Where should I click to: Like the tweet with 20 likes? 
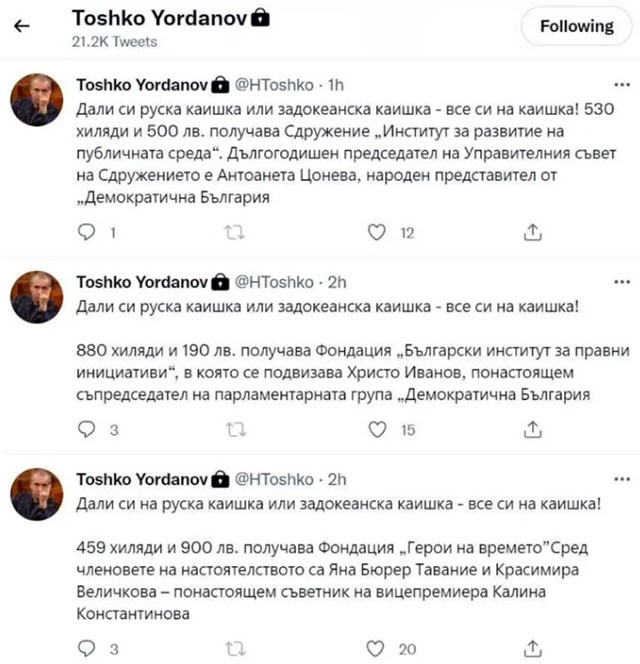pyautogui.click(x=377, y=649)
